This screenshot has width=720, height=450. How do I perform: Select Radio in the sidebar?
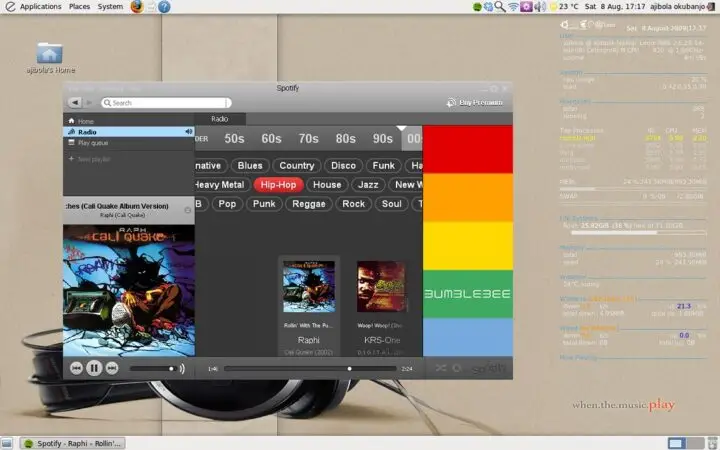point(129,132)
